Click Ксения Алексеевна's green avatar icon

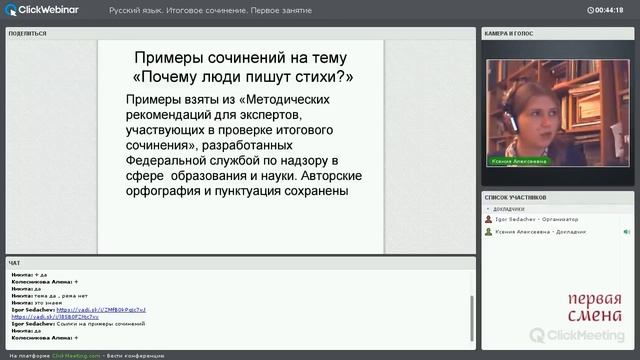coord(488,232)
